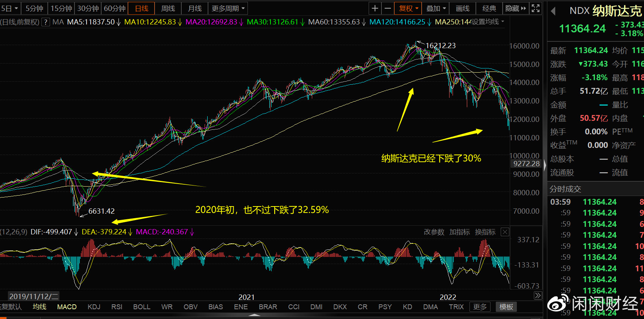Select the CR indicator
Viewport: 644px width, 319px height.
(x=363, y=307)
